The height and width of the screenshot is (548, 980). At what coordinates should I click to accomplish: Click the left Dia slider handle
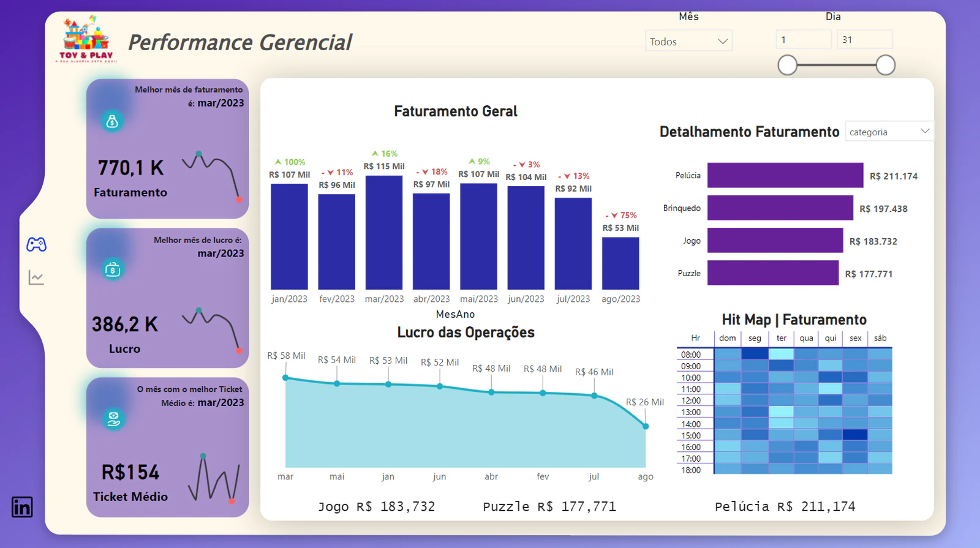(x=788, y=65)
